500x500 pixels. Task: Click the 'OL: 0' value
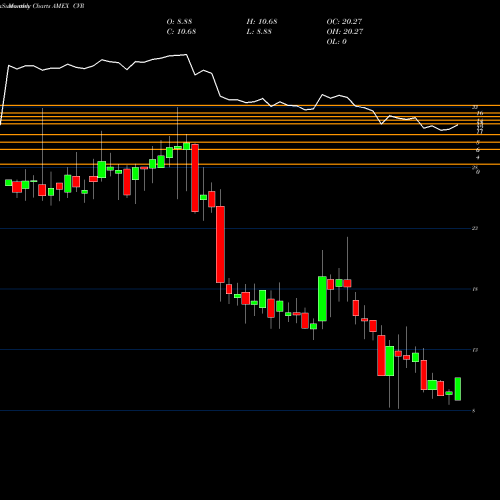point(337,42)
